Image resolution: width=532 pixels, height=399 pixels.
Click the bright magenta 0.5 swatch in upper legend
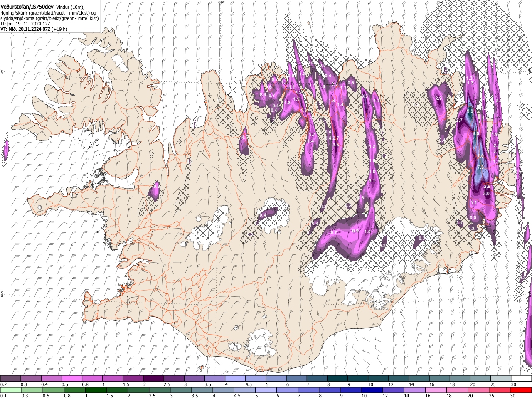pos(71,379)
